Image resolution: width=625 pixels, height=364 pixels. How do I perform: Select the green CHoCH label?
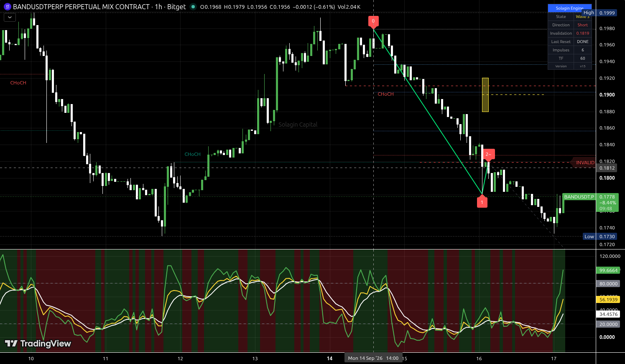coord(193,154)
